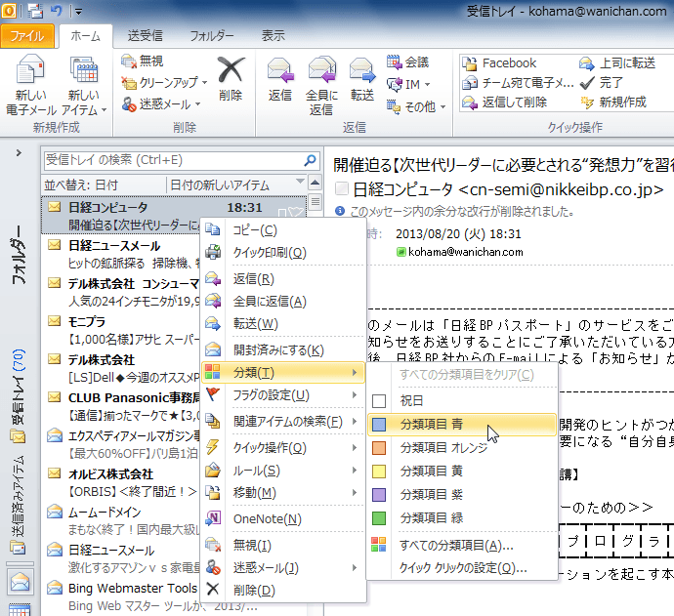Screen dimensions: 674x616
Task: Select 分類項目 黄 yellow category
Action: point(462,472)
